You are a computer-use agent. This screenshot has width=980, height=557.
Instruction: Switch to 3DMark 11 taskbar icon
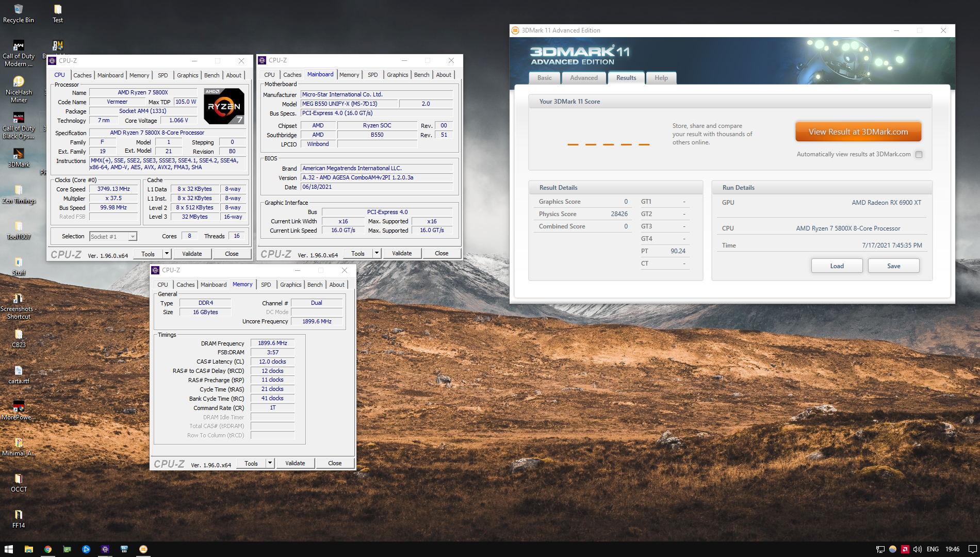(143, 549)
